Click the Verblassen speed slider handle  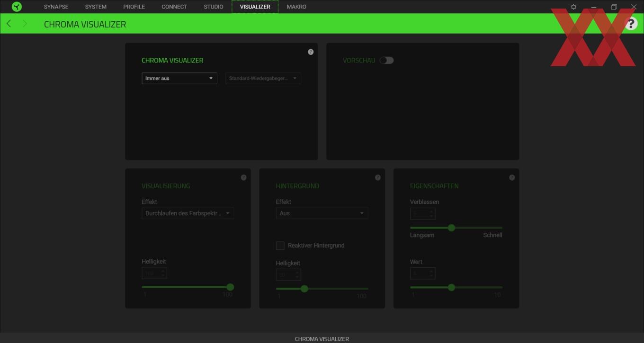[451, 228]
